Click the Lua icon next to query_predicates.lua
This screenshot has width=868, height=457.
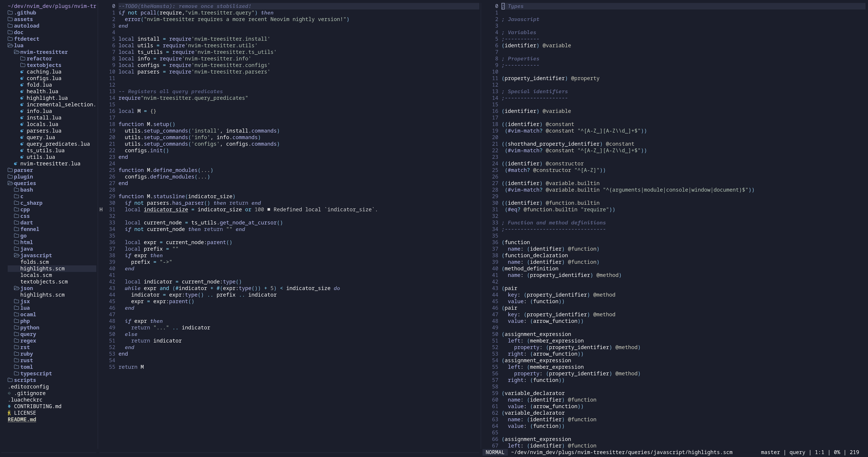point(22,144)
